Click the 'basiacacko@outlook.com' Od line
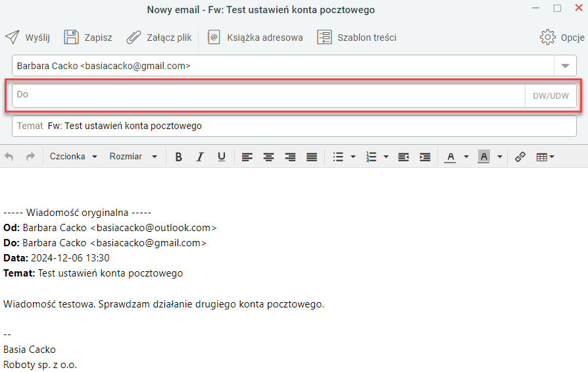 pos(110,228)
